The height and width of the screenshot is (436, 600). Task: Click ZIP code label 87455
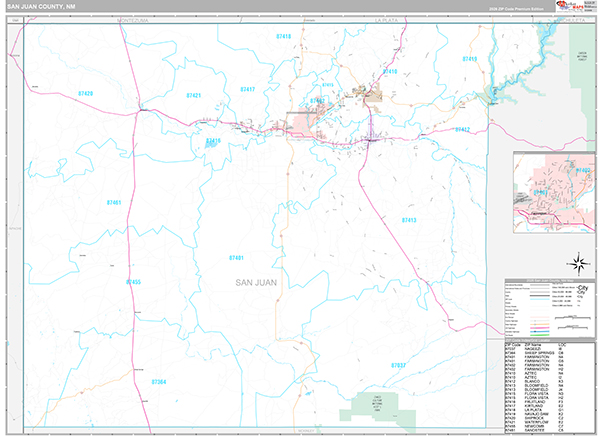pyautogui.click(x=133, y=282)
